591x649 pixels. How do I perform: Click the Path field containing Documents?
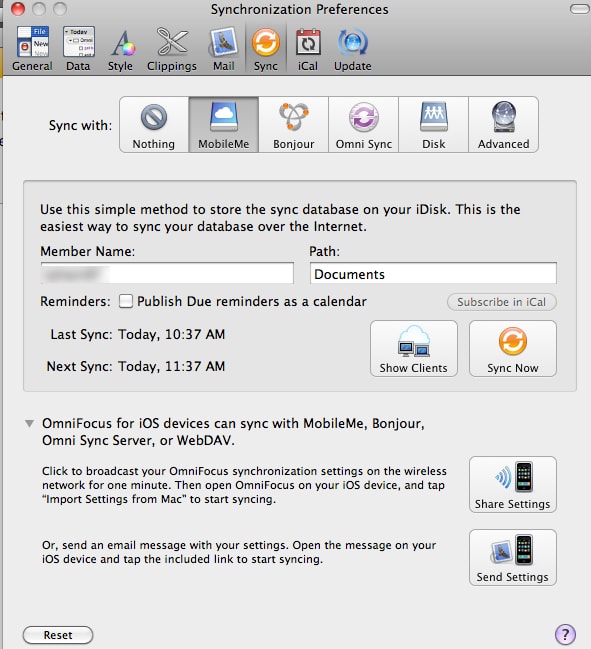433,273
